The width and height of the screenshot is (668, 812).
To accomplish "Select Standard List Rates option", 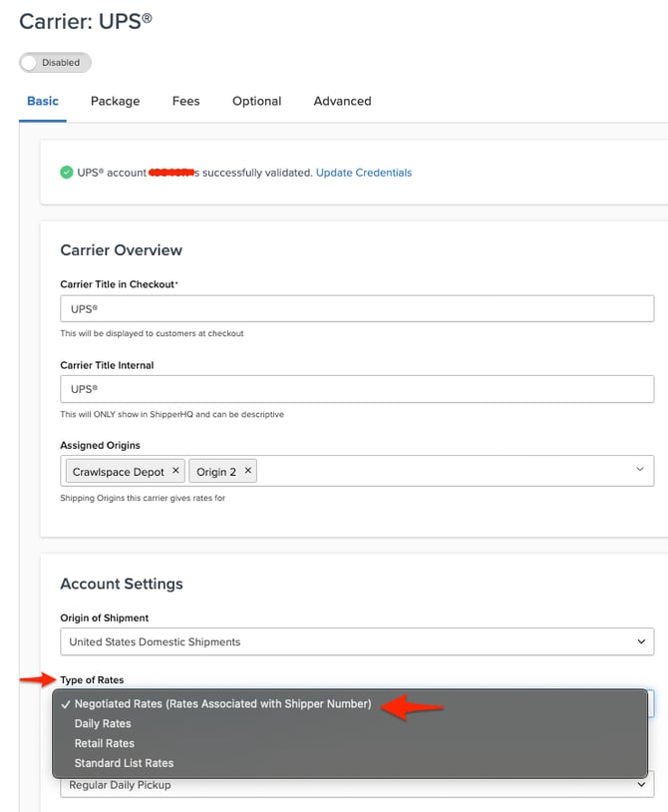I will pos(124,763).
